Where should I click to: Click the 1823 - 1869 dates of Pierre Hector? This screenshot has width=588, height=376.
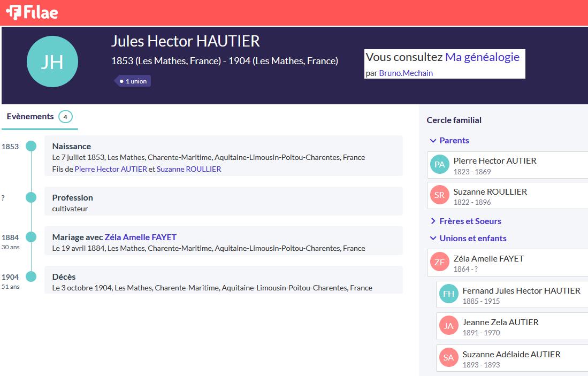pos(472,172)
